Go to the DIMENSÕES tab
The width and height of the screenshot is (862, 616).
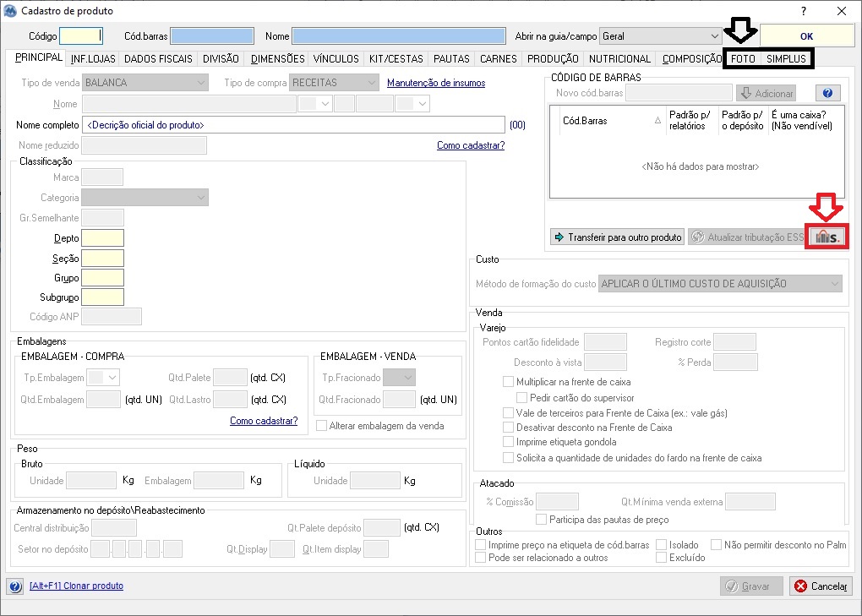tap(278, 59)
